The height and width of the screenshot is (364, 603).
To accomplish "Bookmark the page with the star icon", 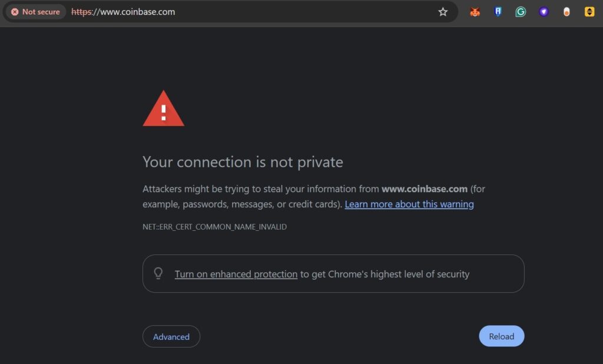I will [443, 11].
